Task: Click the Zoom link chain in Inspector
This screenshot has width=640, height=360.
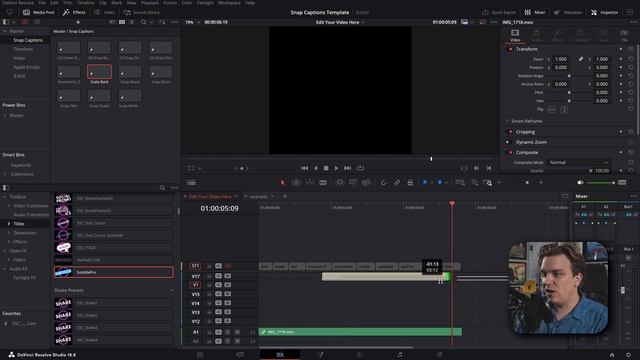Action: (580, 59)
